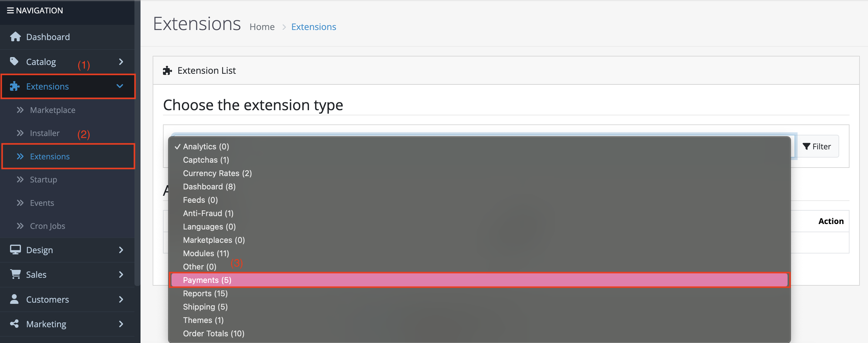Collapse the Extensions menu chevron
868x343 pixels.
120,86
